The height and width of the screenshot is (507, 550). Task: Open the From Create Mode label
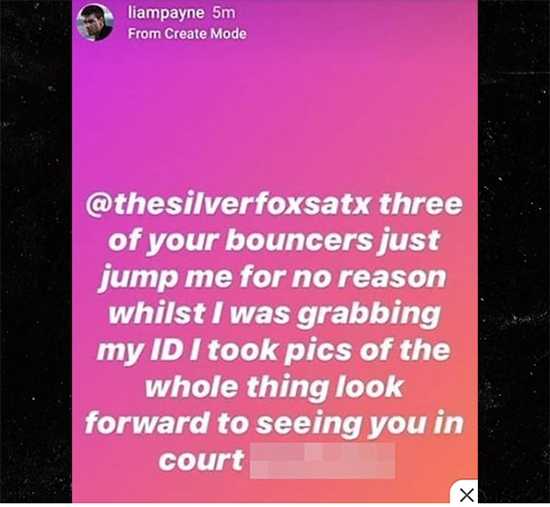click(187, 34)
